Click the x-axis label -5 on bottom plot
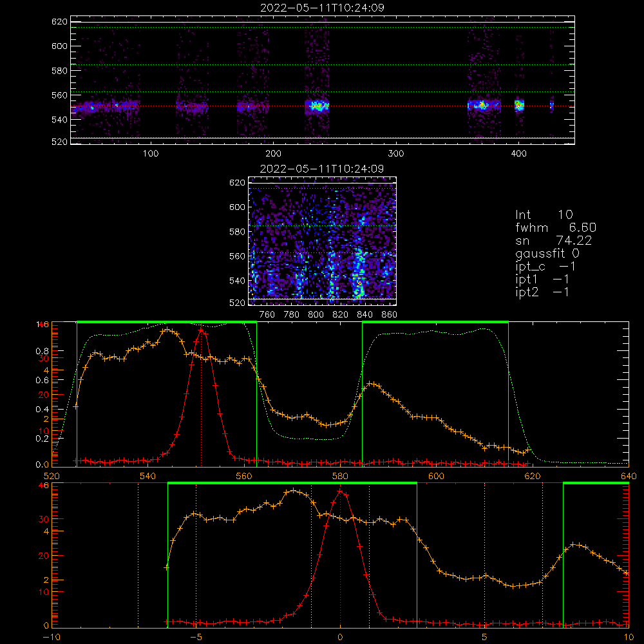Screen dimensions: 644x644 tap(196, 637)
